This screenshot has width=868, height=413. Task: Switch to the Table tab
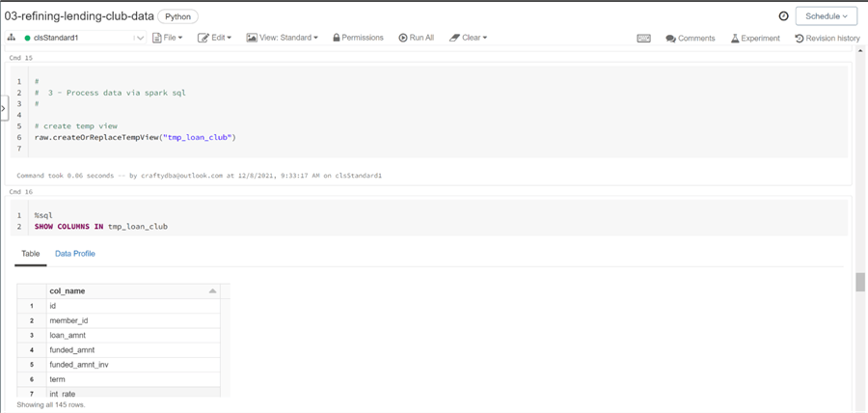click(31, 254)
